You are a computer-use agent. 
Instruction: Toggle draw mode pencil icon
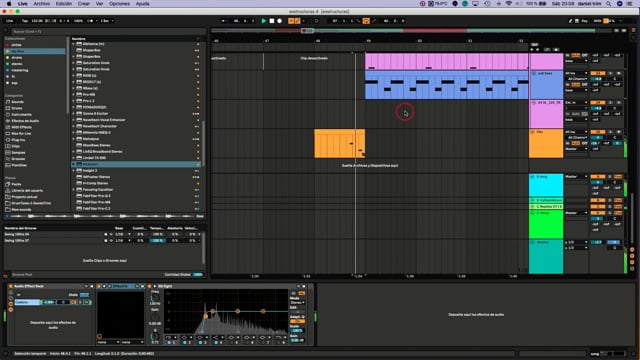(x=570, y=21)
